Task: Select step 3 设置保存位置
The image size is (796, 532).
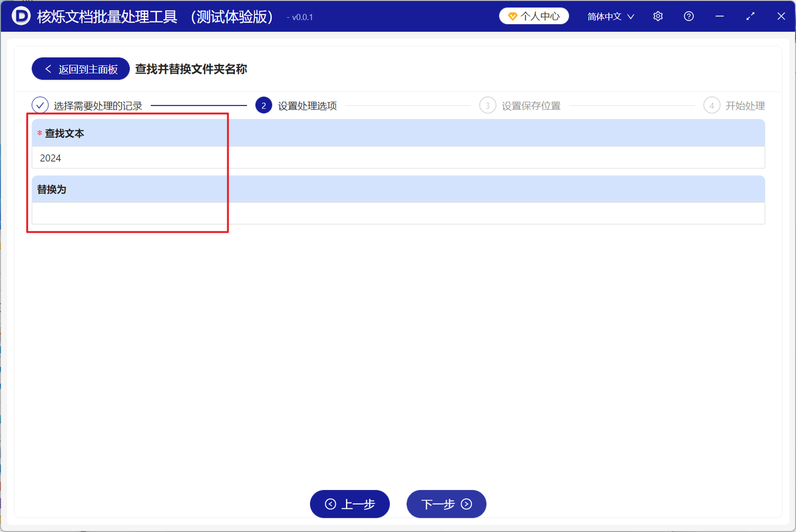Action: tap(520, 106)
